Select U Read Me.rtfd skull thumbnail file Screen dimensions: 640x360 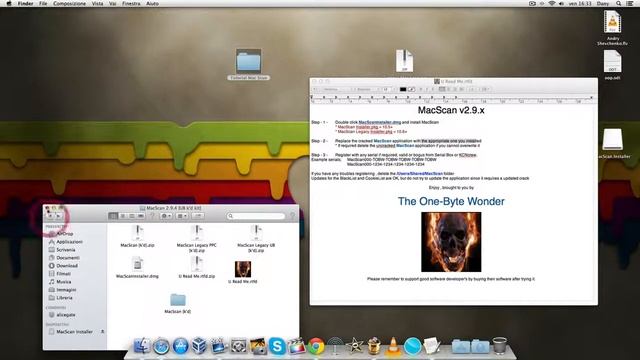click(243, 269)
